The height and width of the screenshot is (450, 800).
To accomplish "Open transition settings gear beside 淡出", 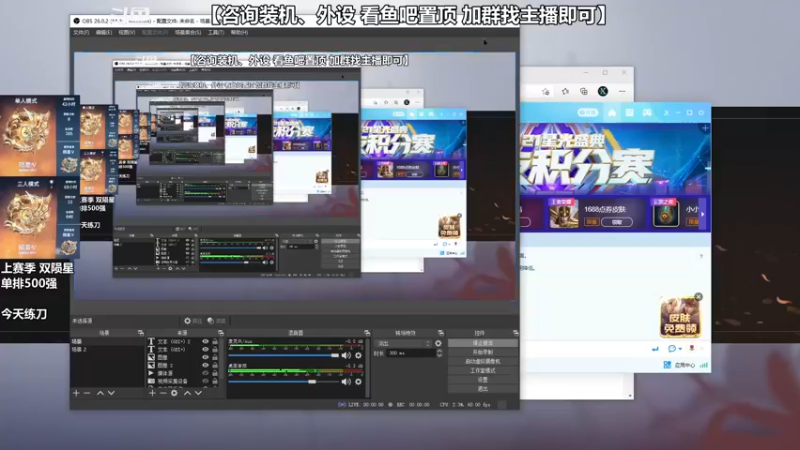I will (438, 343).
